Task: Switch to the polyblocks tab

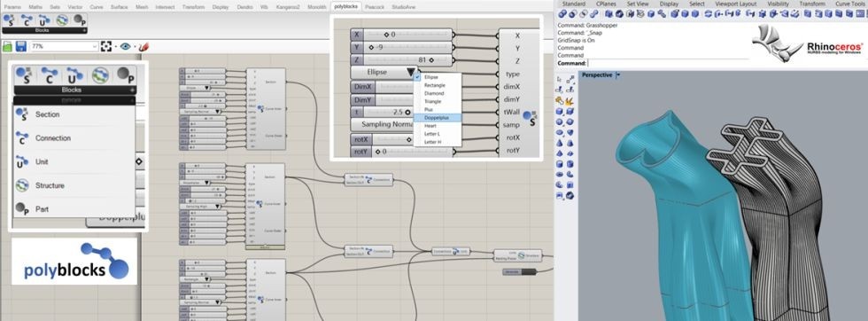Action: click(346, 7)
